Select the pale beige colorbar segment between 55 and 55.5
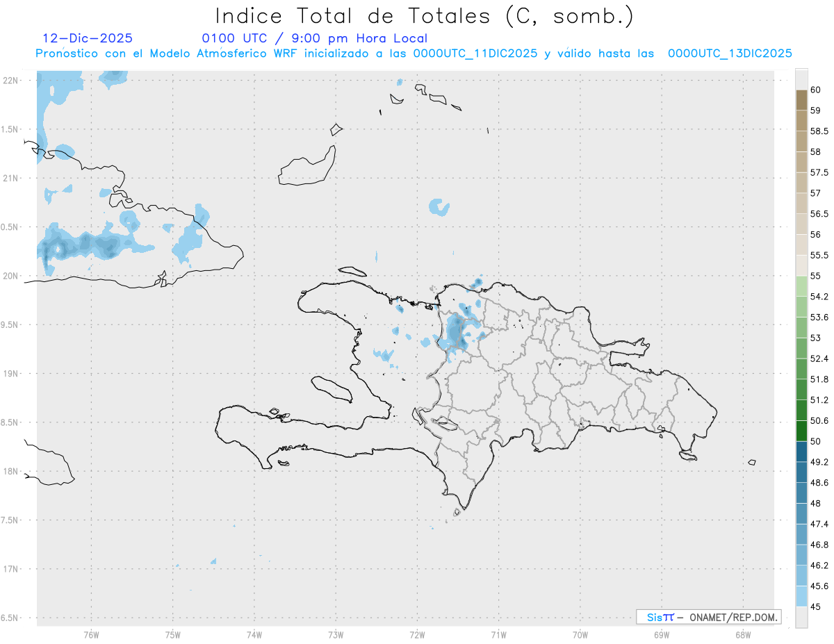Image resolution: width=834 pixels, height=644 pixels. [x=801, y=265]
